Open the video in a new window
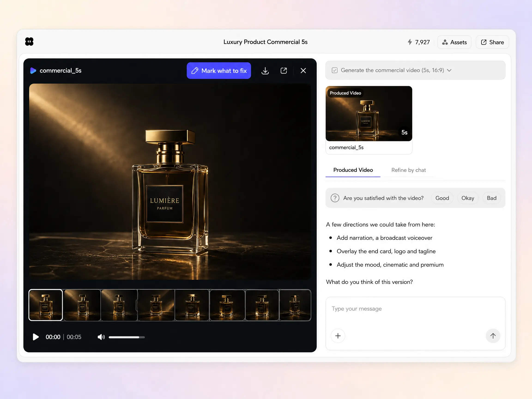This screenshot has width=532, height=399. point(284,70)
